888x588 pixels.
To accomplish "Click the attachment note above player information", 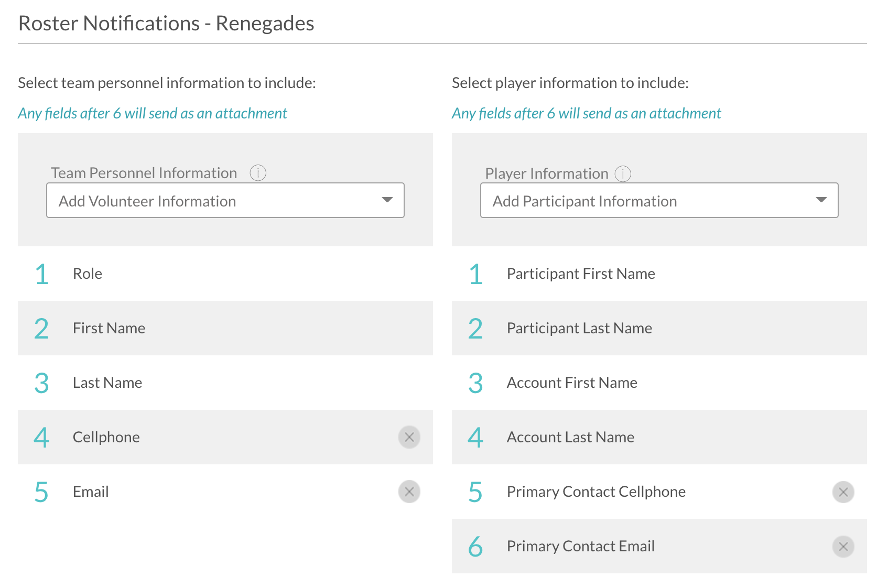I will click(586, 113).
